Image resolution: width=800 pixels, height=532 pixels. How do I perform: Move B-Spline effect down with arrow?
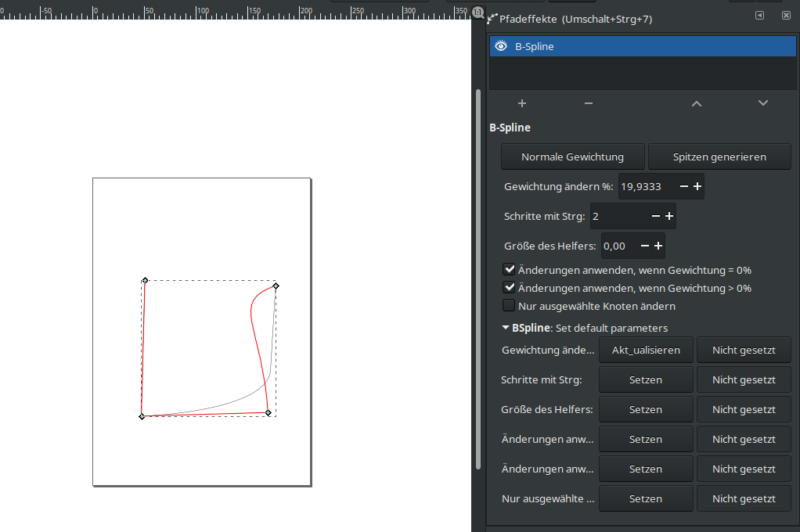coord(763,103)
